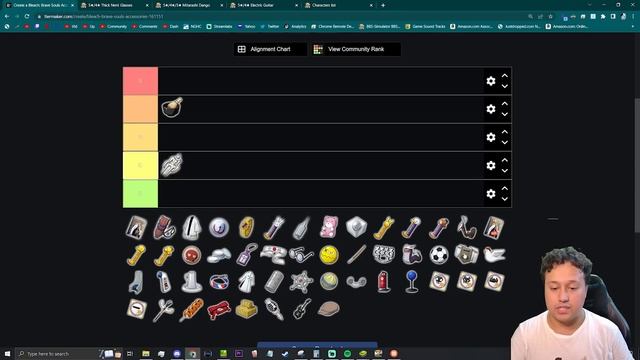This screenshot has height=360, width=640.
Task: Click the yellow tier label swatch
Action: (140, 165)
